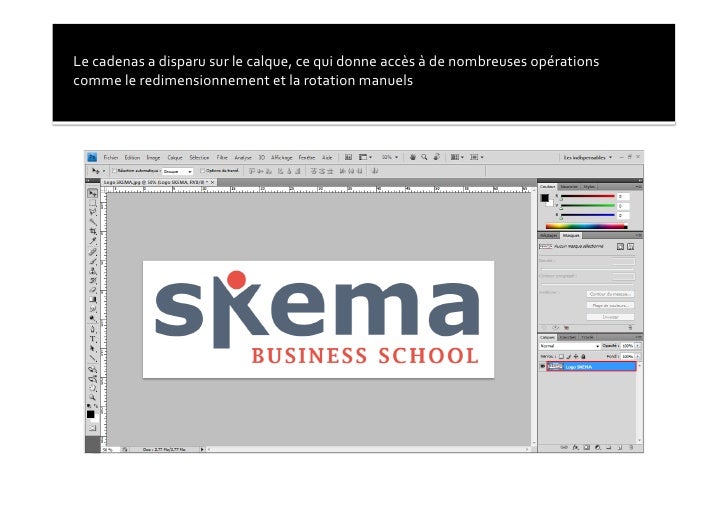The width and height of the screenshot is (728, 514).
Task: Click the foreground color swatch in toolbox
Action: coord(90,414)
